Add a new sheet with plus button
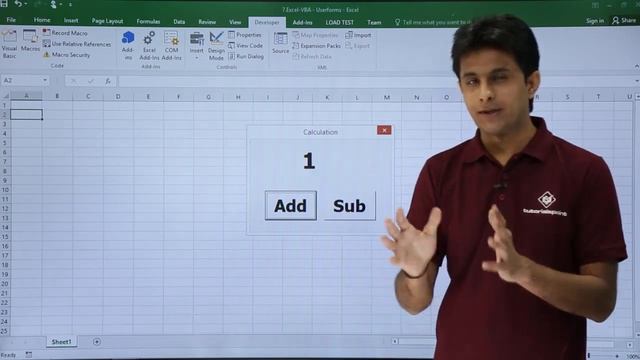Viewport: 640px width, 360px height. [x=97, y=342]
